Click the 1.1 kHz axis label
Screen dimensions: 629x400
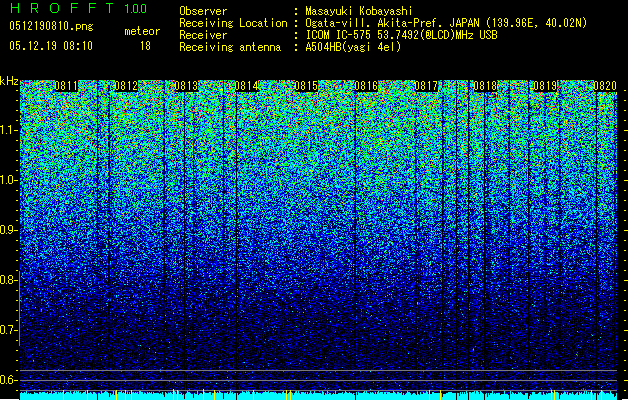9,130
